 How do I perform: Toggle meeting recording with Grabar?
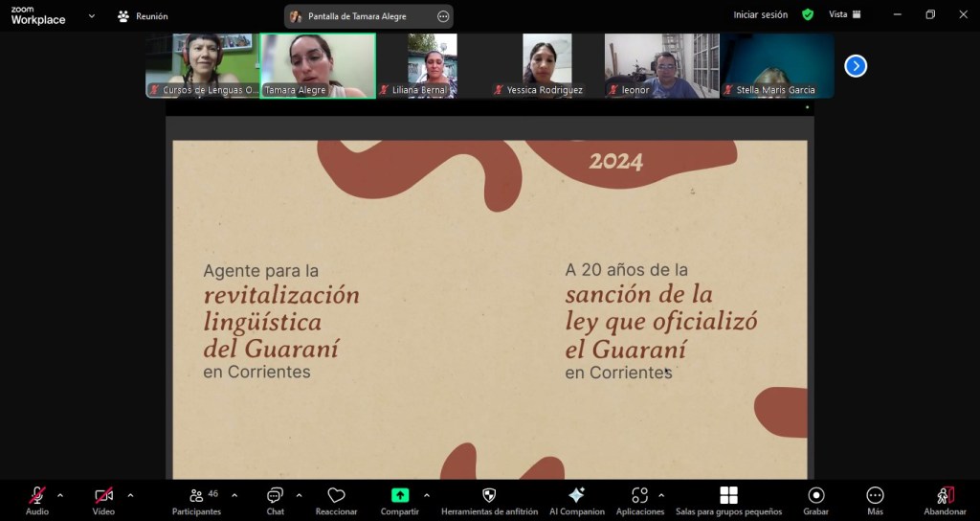click(815, 496)
